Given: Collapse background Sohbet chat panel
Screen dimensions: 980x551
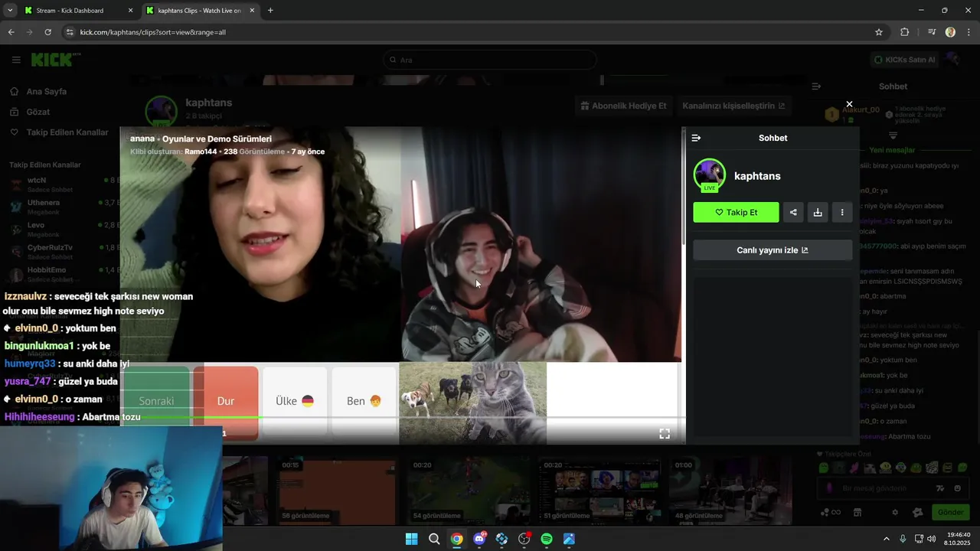Looking at the screenshot, I should (x=816, y=86).
